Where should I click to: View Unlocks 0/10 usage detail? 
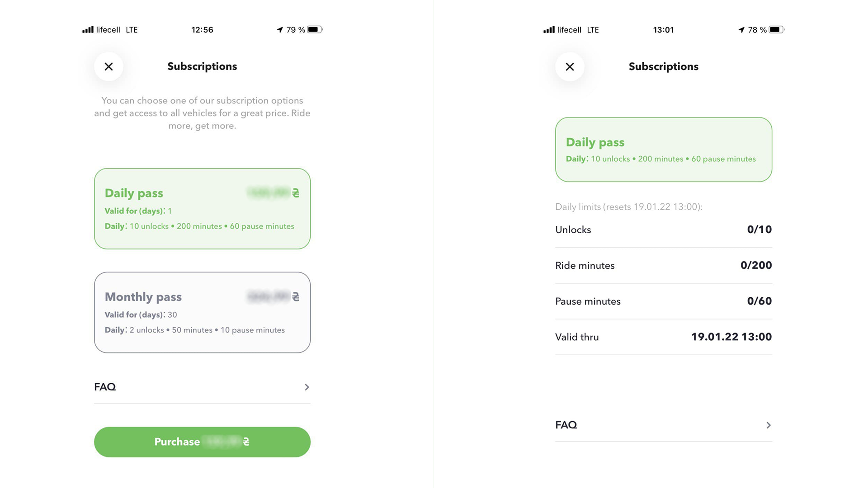coord(664,230)
